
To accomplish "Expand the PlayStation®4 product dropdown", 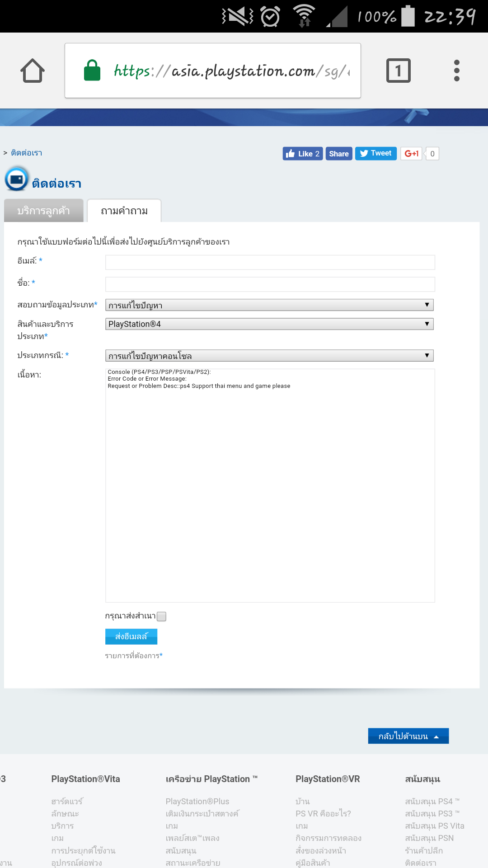I will [x=269, y=324].
